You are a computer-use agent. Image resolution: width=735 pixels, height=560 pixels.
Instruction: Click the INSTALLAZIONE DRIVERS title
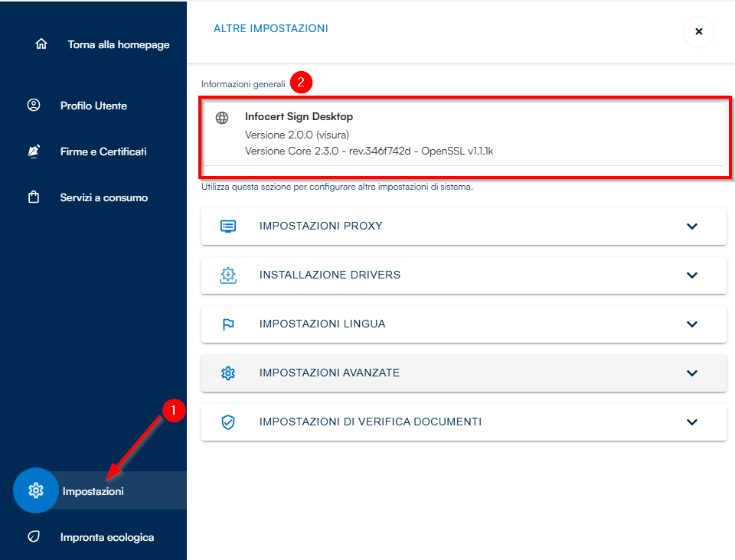point(330,275)
